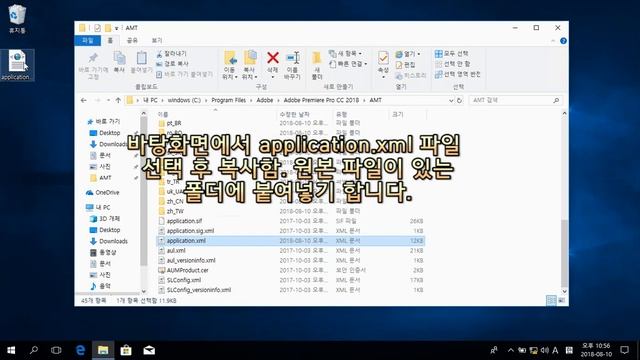Click Cut in the clipboard group
Viewport: 640px width, 360px height.
click(x=171, y=53)
